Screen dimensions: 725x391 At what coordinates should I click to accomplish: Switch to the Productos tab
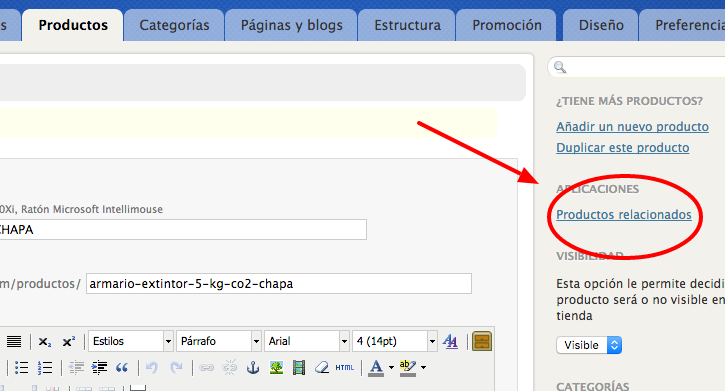tap(73, 25)
